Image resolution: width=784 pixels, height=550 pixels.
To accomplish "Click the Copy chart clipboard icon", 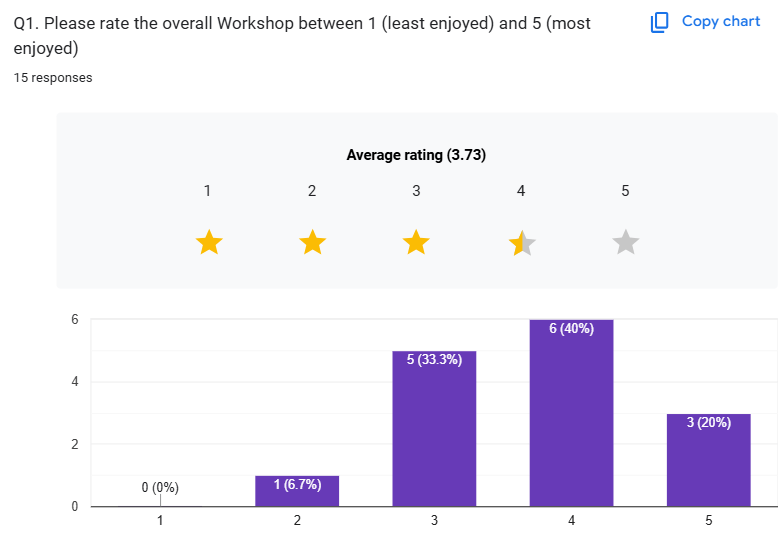I will 659,22.
